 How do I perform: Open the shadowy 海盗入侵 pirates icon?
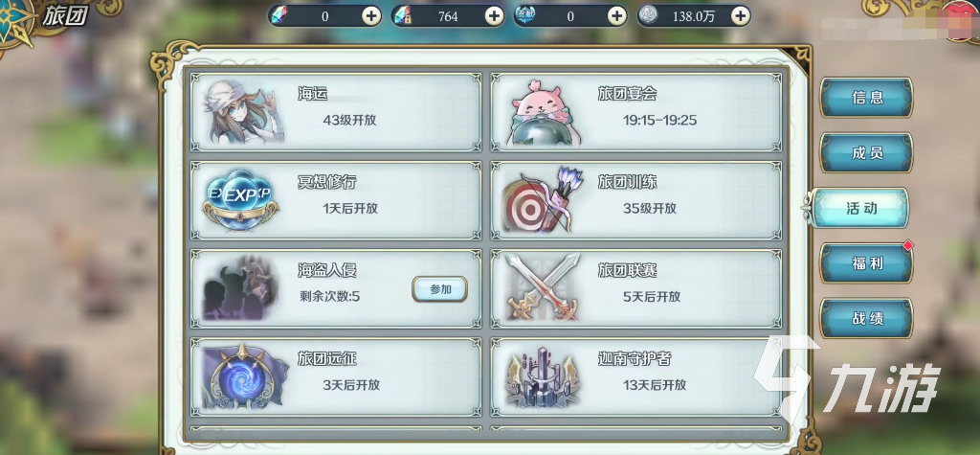pos(240,288)
